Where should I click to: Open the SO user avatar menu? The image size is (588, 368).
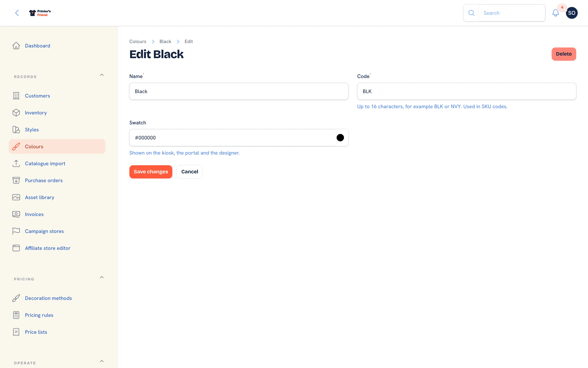571,13
